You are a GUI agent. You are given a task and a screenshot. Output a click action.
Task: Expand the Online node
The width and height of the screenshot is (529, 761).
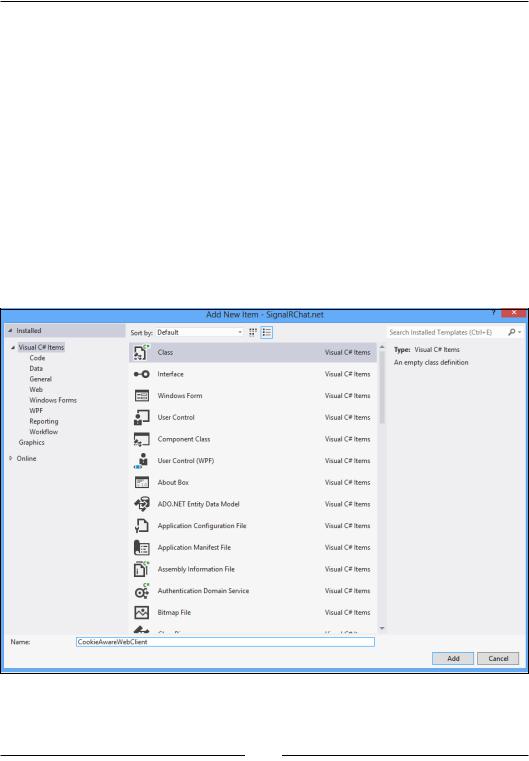click(x=11, y=458)
